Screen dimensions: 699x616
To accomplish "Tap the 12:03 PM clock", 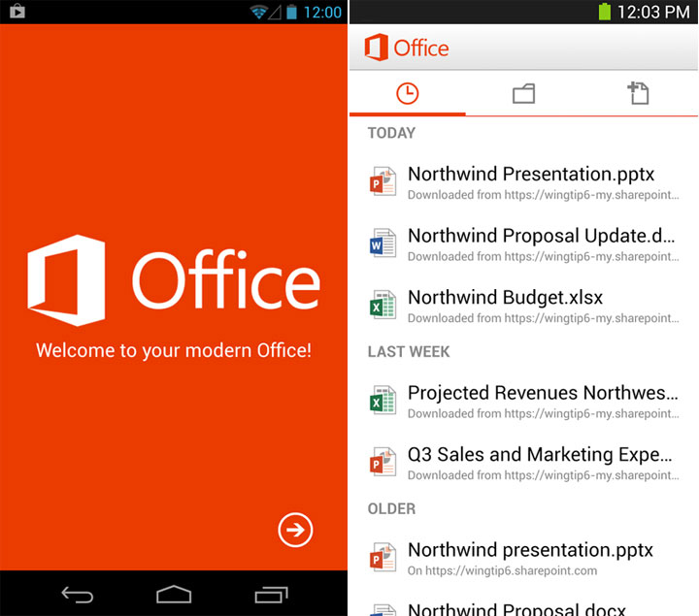I will (653, 12).
